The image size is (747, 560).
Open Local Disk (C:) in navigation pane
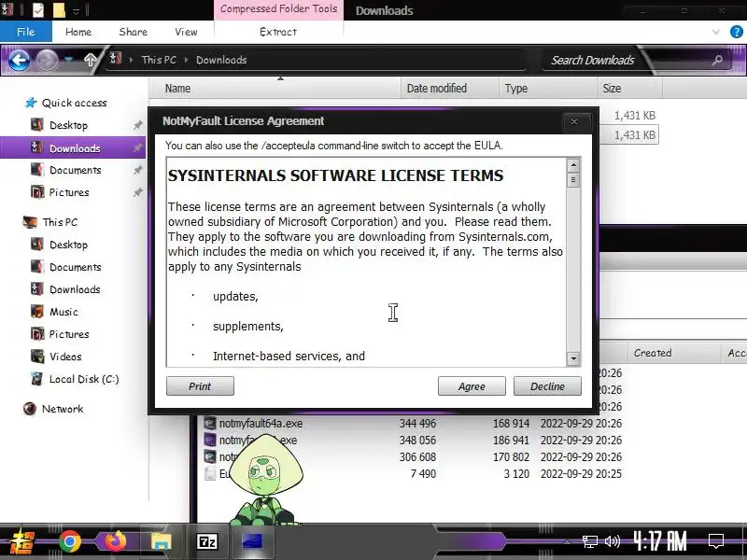84,379
